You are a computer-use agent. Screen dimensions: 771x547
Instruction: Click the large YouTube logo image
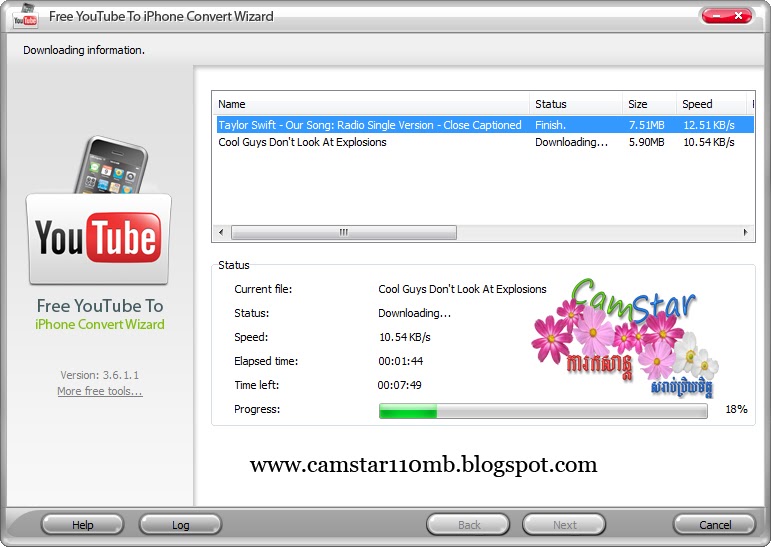point(99,240)
